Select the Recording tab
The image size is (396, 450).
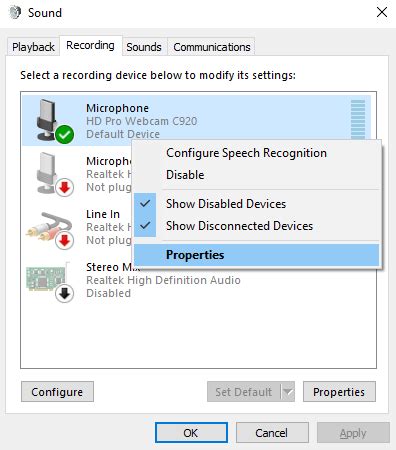pos(90,45)
